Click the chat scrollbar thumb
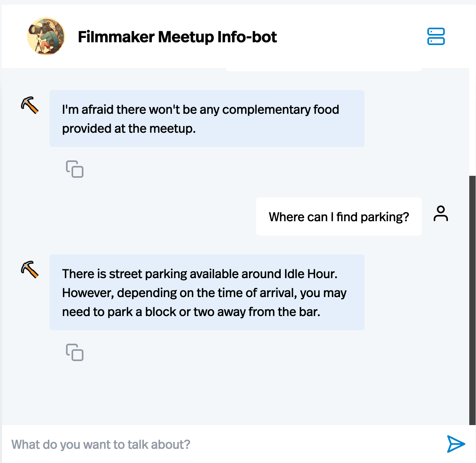 pos(472,300)
